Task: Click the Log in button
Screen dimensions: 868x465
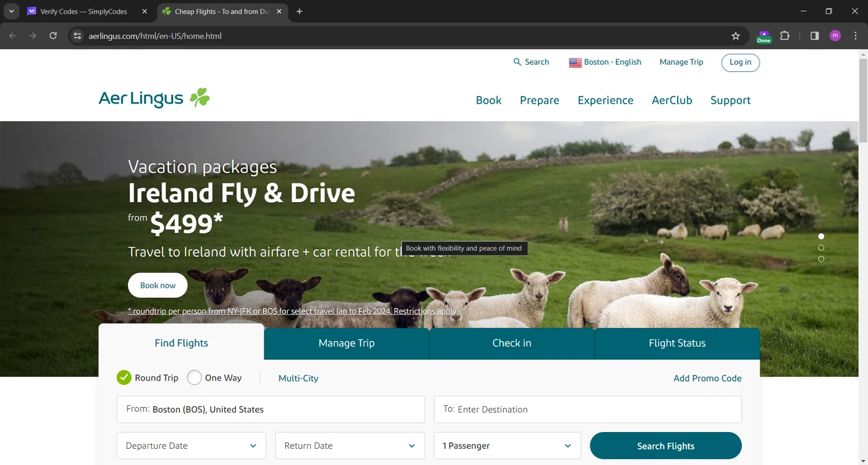Action: [741, 63]
